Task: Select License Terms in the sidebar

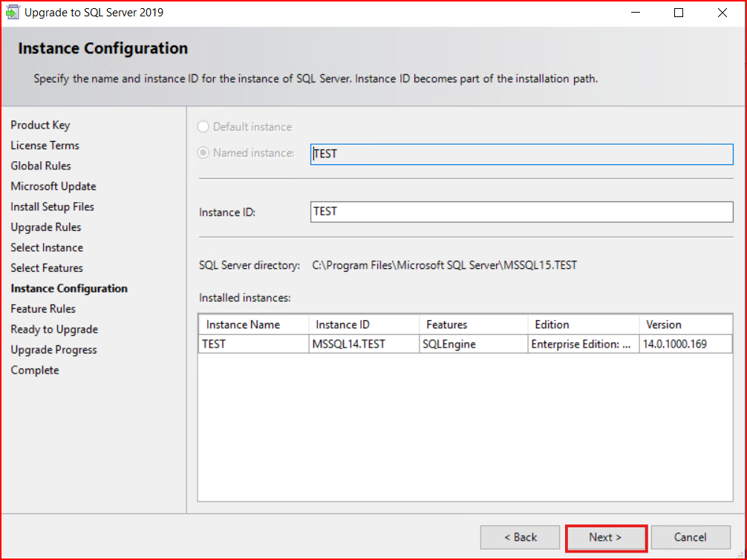Action: 45,146
